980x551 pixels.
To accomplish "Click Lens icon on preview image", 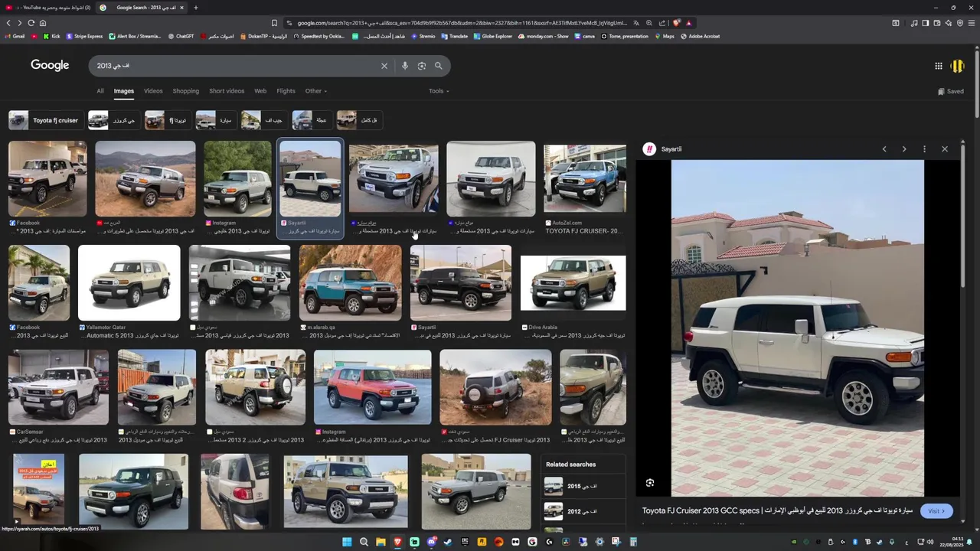I will coord(650,483).
